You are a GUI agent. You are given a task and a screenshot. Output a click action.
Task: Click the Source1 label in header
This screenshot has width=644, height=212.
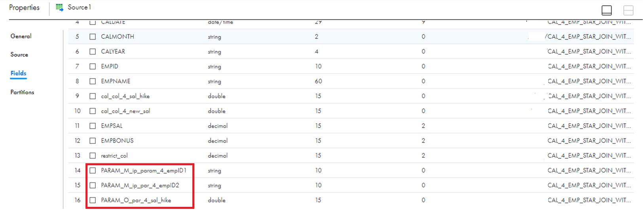[x=79, y=7]
